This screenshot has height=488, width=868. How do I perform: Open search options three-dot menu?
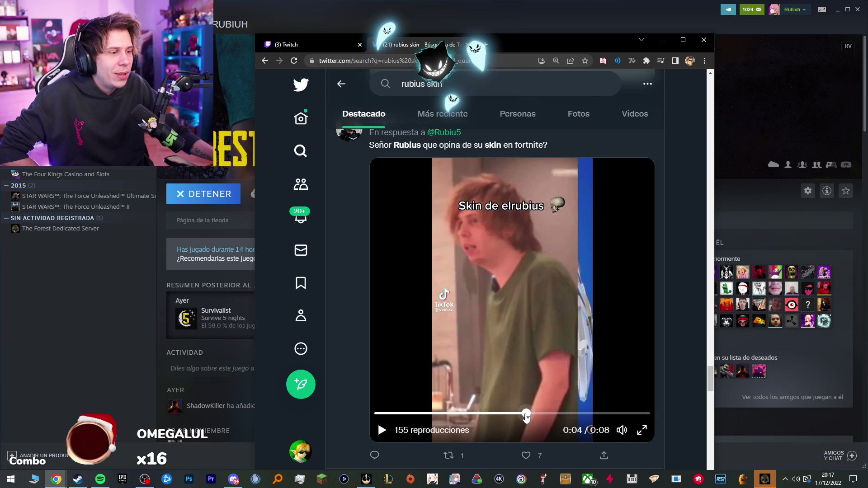pyautogui.click(x=647, y=84)
